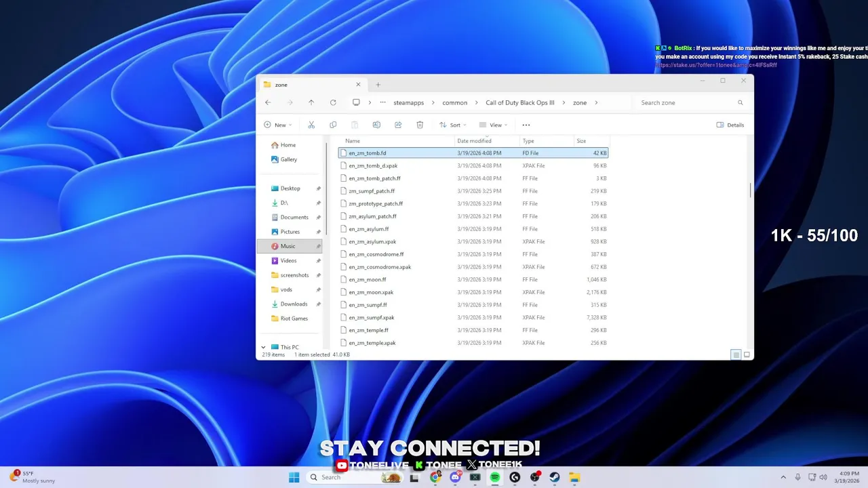This screenshot has height=488, width=868.
Task: Open Xbox app from the taskbar
Action: [x=475, y=477]
